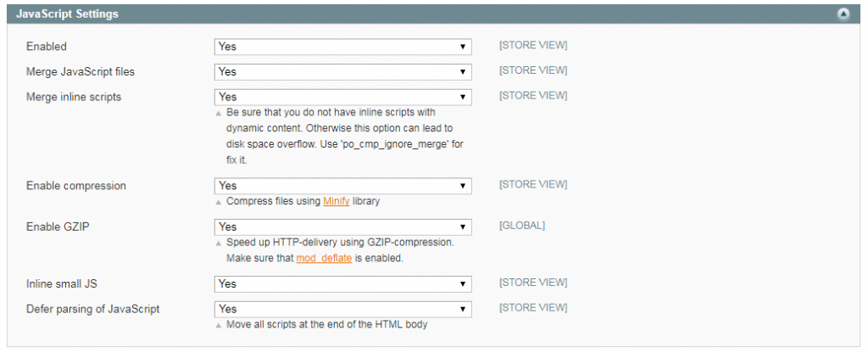
Task: Open the Enabled dropdown
Action: pos(342,47)
